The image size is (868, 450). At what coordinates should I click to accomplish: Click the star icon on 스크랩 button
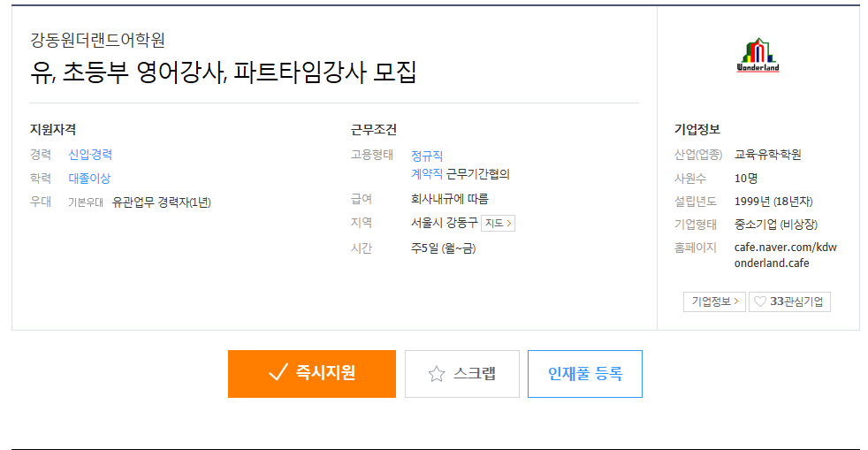tap(437, 374)
